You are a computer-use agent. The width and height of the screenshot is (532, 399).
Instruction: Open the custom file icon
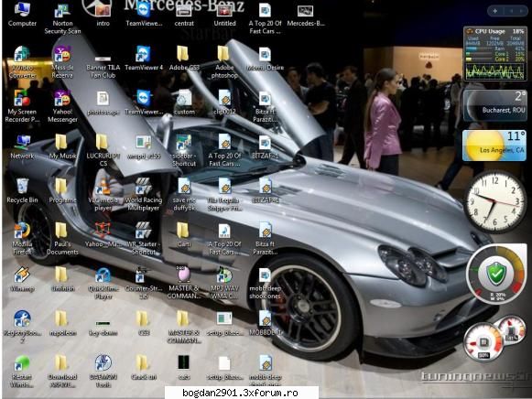click(x=184, y=102)
